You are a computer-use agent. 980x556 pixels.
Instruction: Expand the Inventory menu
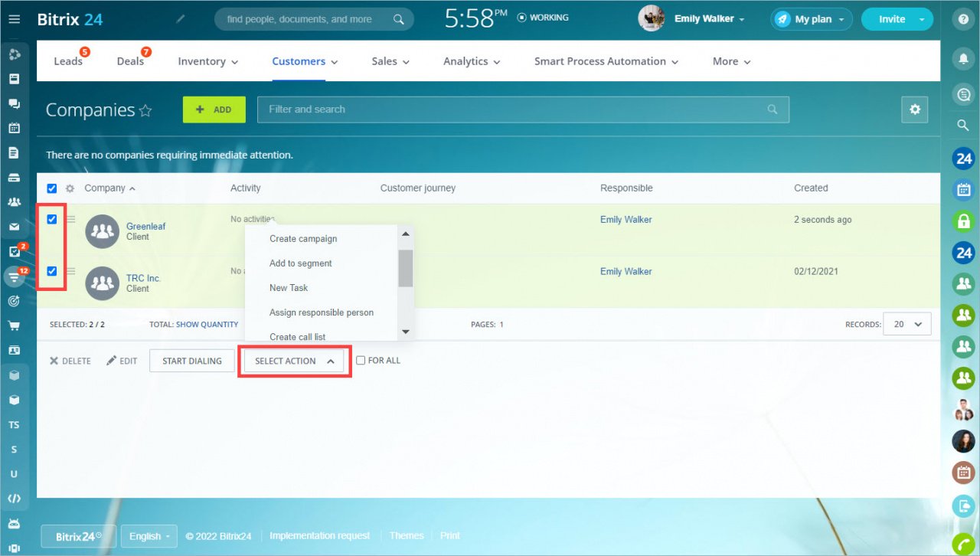tap(208, 61)
